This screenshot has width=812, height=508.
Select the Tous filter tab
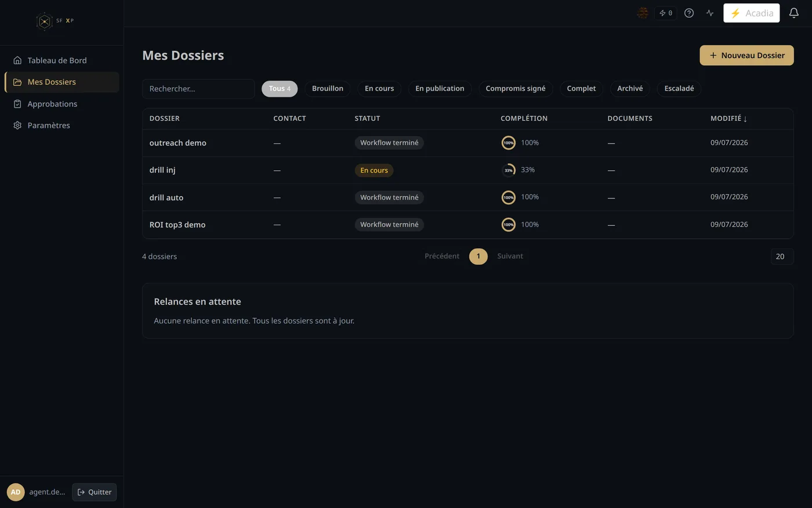click(280, 89)
